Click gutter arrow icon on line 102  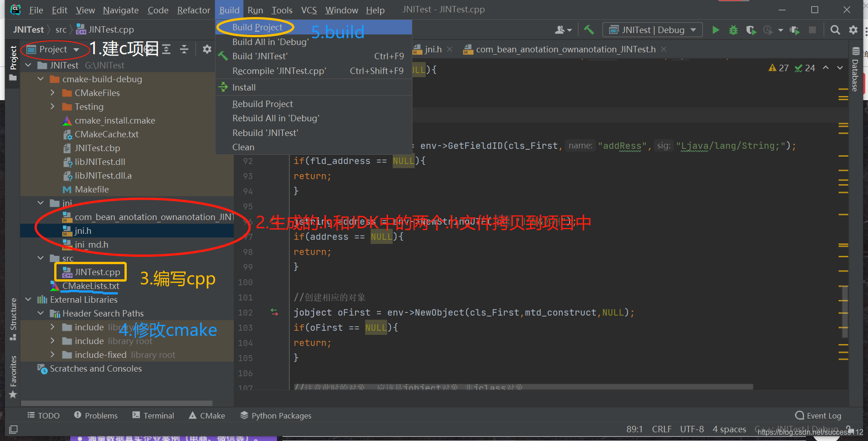pyautogui.click(x=274, y=312)
